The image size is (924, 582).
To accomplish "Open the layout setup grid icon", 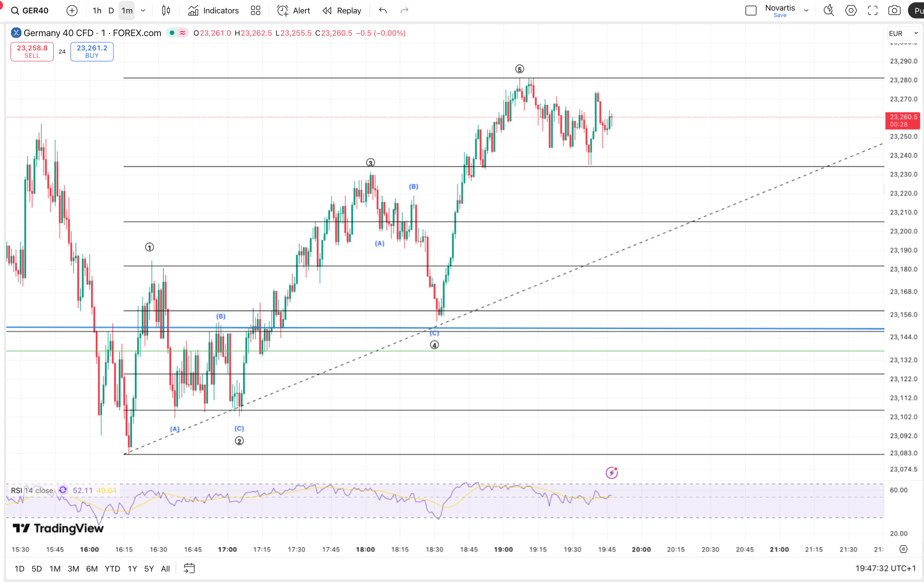I will click(256, 10).
